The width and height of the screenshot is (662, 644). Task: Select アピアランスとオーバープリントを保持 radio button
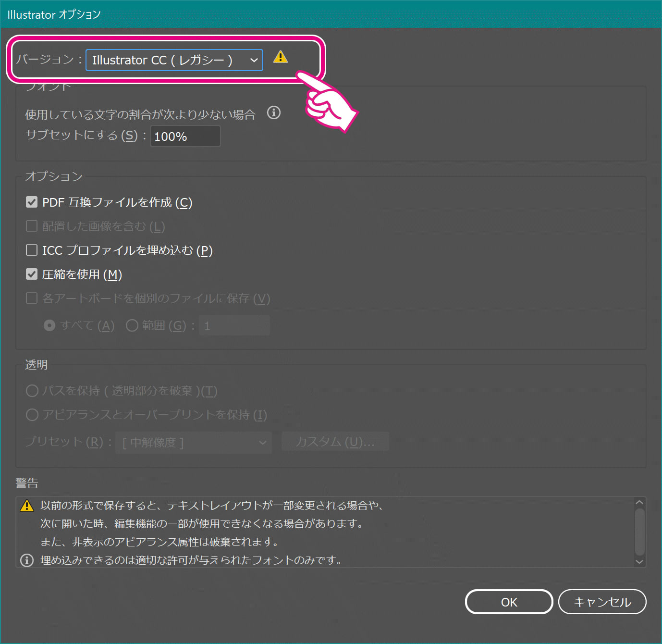point(32,415)
